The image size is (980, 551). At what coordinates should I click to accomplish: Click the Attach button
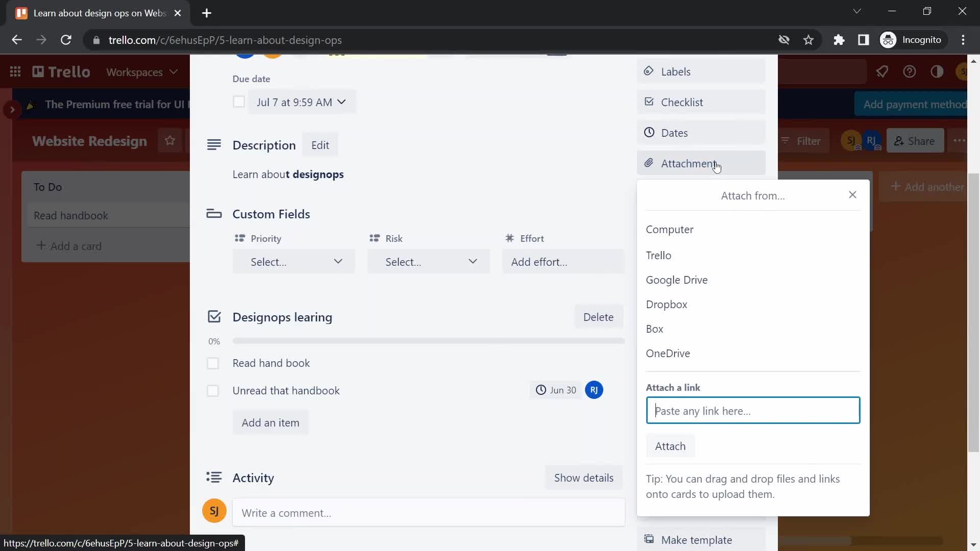pos(670,446)
